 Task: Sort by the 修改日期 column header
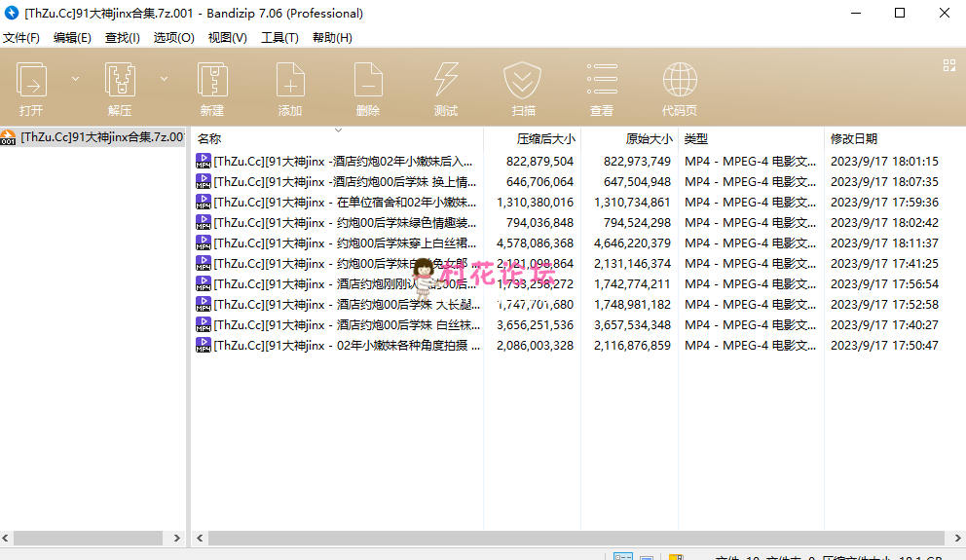[x=854, y=139]
